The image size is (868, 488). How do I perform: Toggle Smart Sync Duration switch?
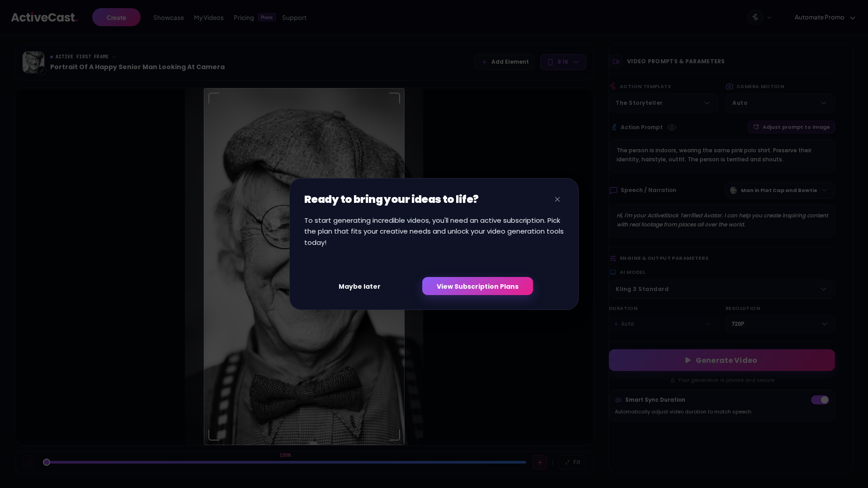820,400
